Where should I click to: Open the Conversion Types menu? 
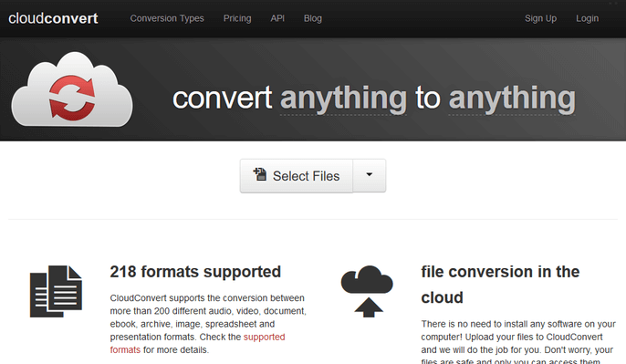point(167,18)
